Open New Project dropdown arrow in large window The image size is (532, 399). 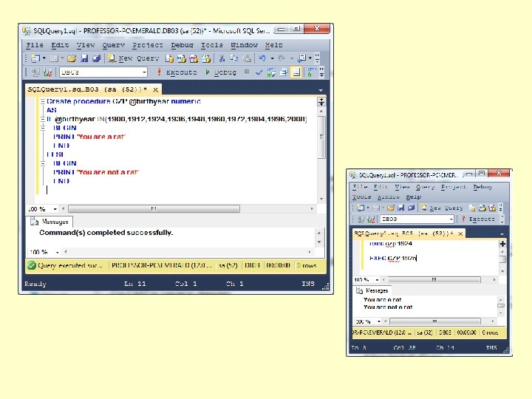click(x=44, y=58)
